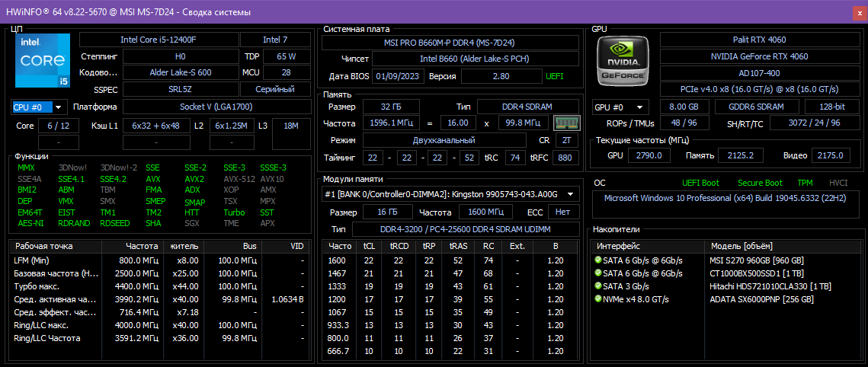This screenshot has width=868, height=367.
Task: Click the 1.0634 B VID value
Action: tap(288, 299)
